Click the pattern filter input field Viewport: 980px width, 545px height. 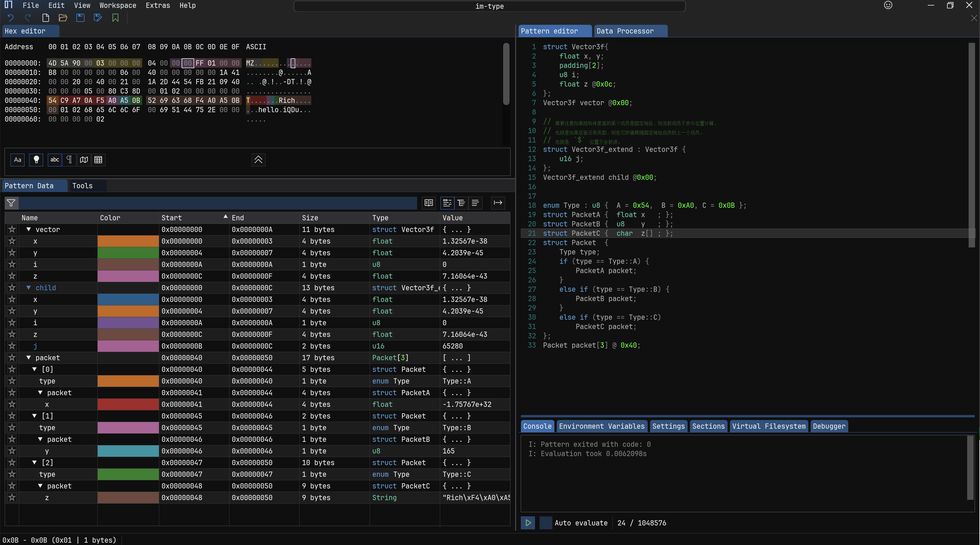coord(218,203)
